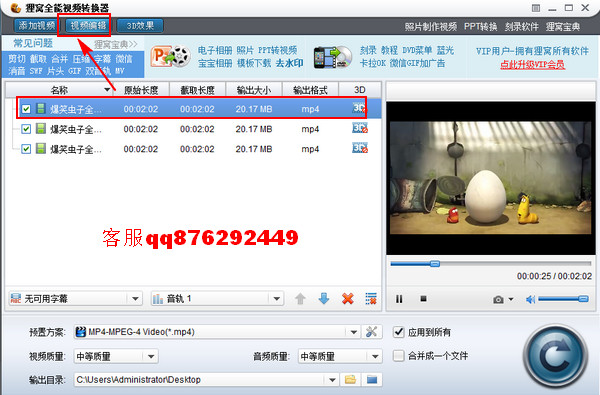Click the 3D icon in the third row
Image resolution: width=600 pixels, height=395 pixels.
pyautogui.click(x=360, y=148)
